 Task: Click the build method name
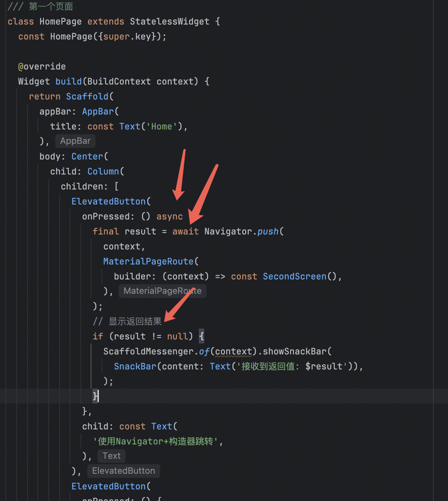click(x=69, y=81)
